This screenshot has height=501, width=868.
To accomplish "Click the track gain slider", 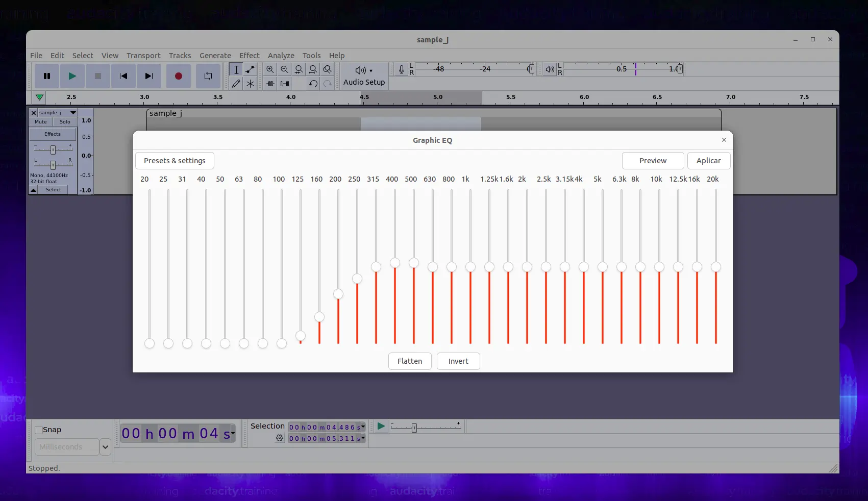I will (x=53, y=150).
